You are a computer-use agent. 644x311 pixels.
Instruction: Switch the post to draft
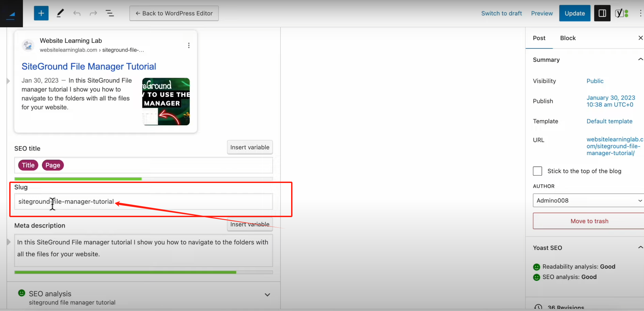502,13
